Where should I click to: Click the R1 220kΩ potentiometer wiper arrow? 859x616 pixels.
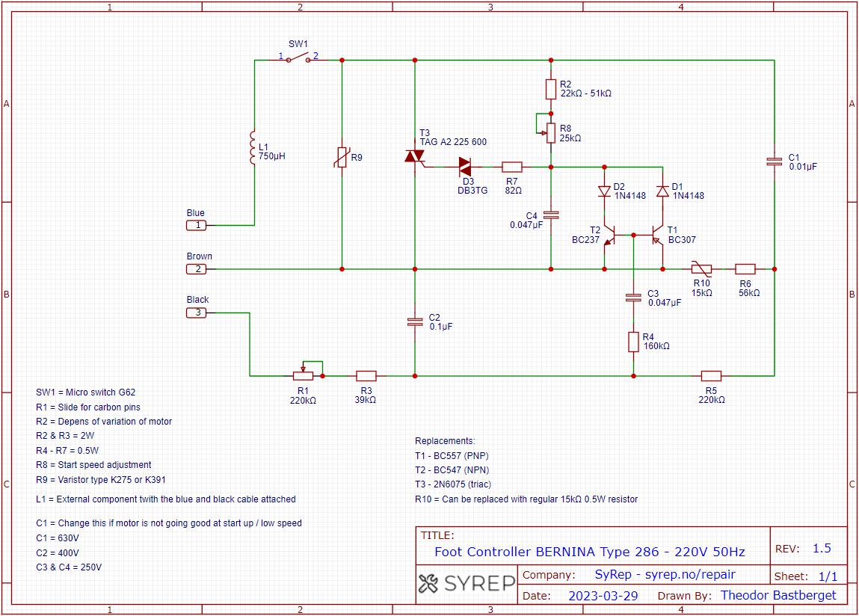tap(304, 368)
